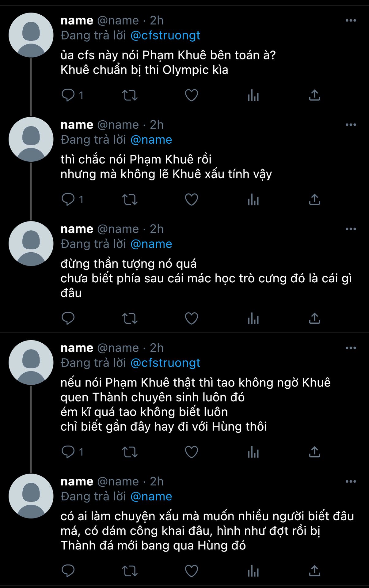The height and width of the screenshot is (588, 369).
Task: View analytics for the "đừng thần tượng nó quá" tweet
Action: [253, 318]
